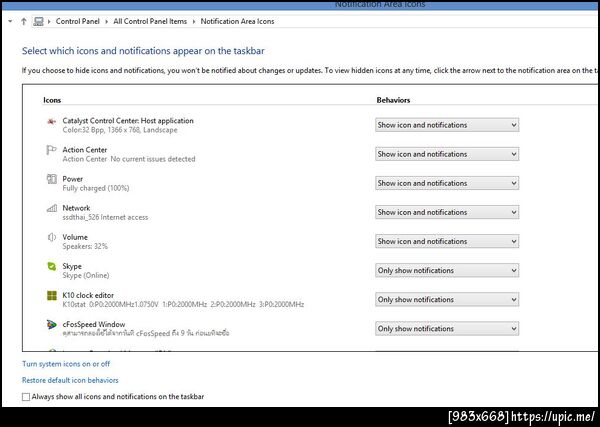The height and width of the screenshot is (427, 600).
Task: Select Skype (Online) status text
Action: [86, 275]
